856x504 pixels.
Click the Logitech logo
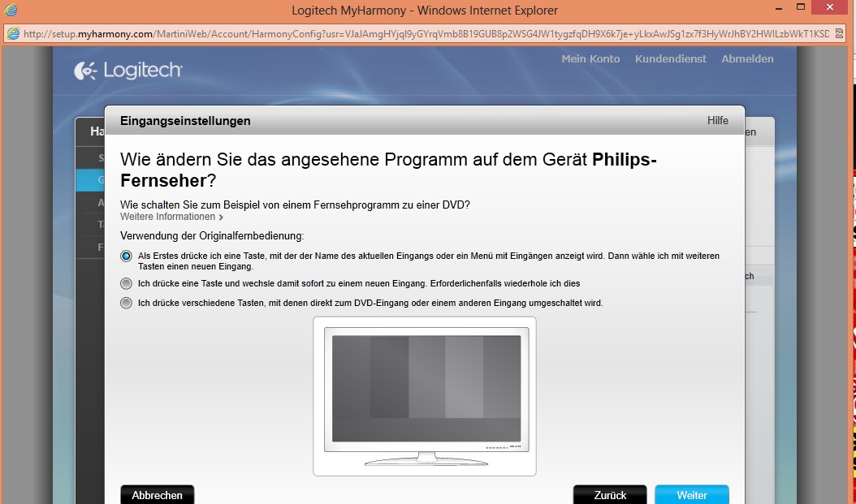[128, 71]
